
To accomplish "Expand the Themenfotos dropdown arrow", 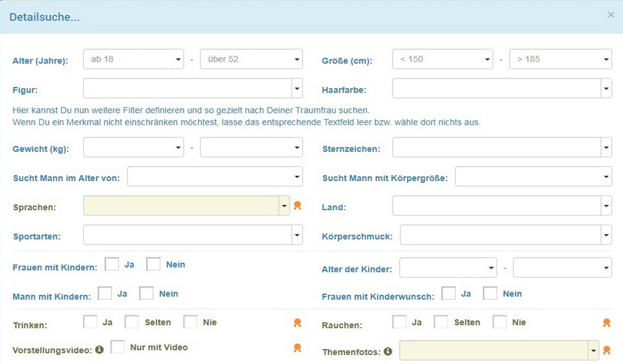I will [594, 350].
